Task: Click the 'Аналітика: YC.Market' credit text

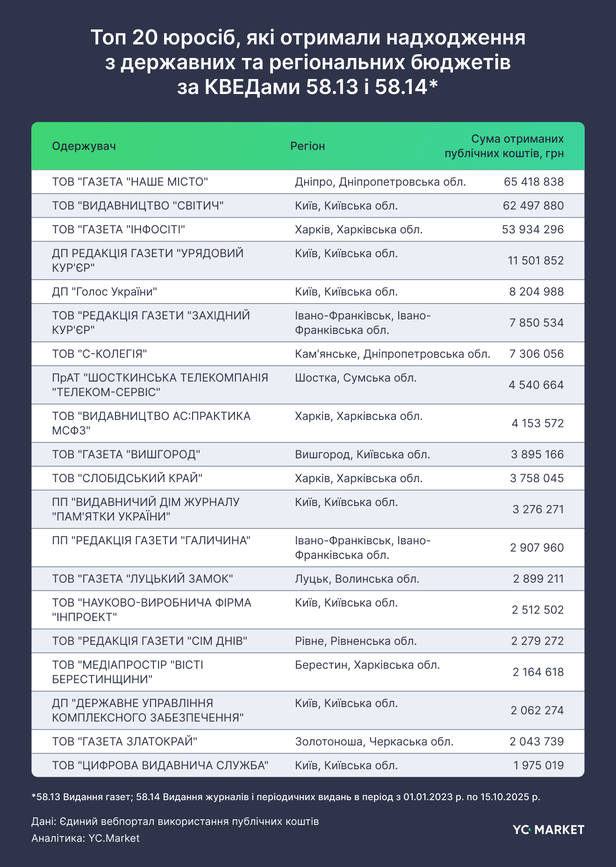Action: 86,838
